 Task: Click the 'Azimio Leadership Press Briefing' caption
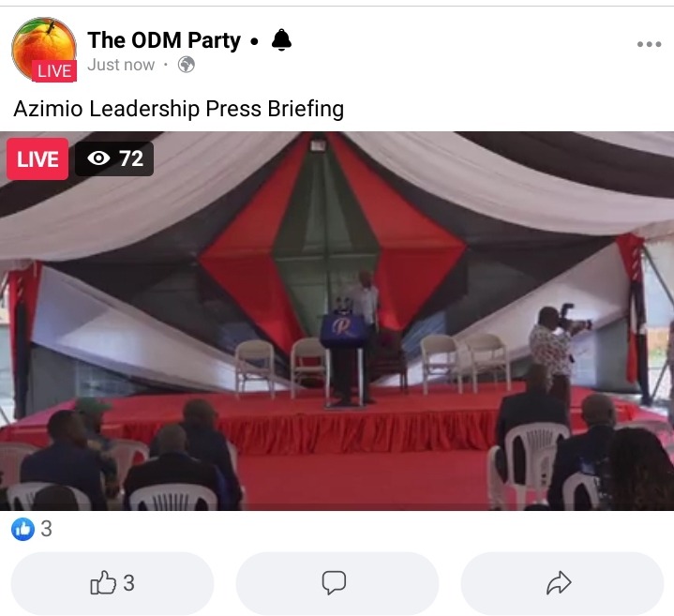(x=179, y=109)
